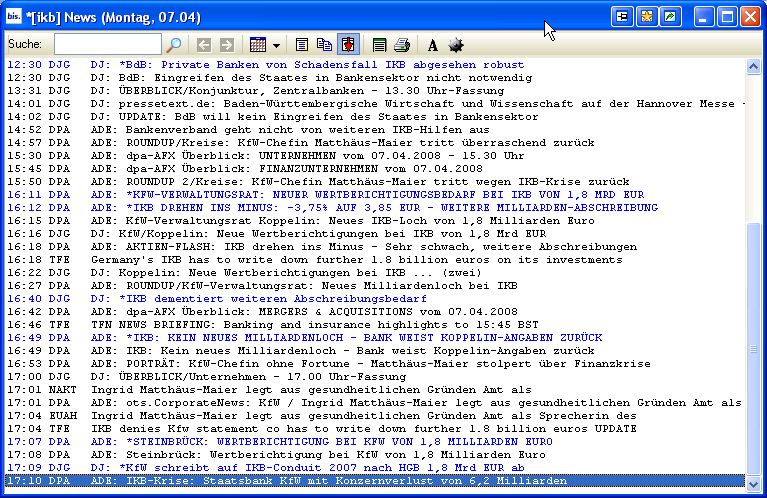The height and width of the screenshot is (498, 767).
Task: Toggle the highlighted red pin toolbar button
Action: click(348, 45)
